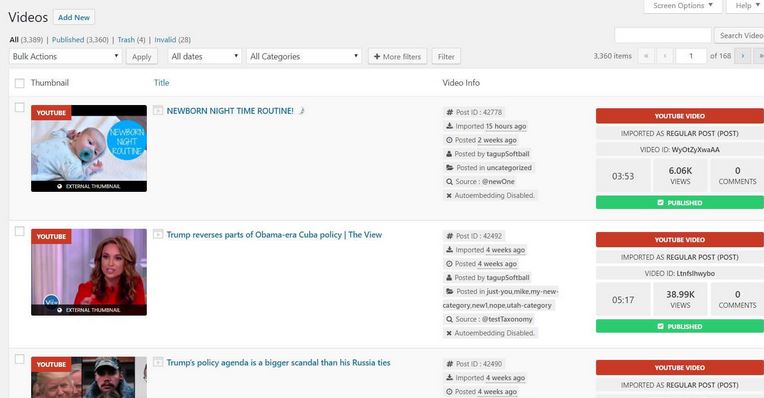Click the current page number field
Image resolution: width=764 pixels, height=398 pixels.
click(691, 56)
